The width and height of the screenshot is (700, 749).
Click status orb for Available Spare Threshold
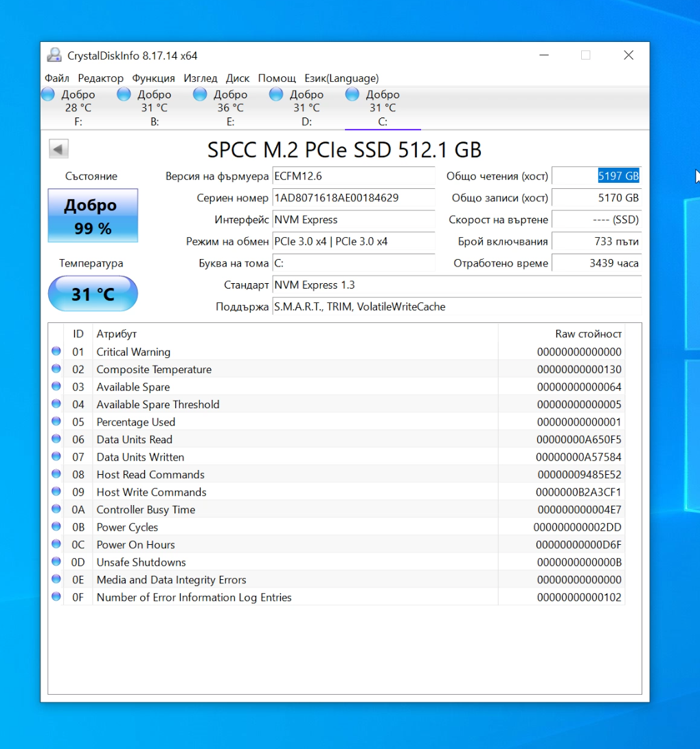[56, 403]
